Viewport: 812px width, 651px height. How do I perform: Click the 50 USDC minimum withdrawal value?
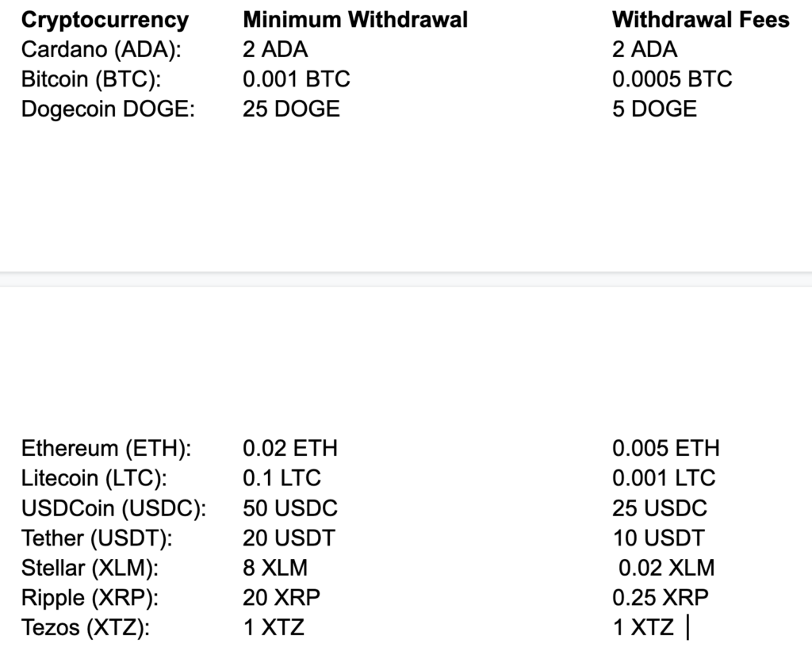pos(289,508)
